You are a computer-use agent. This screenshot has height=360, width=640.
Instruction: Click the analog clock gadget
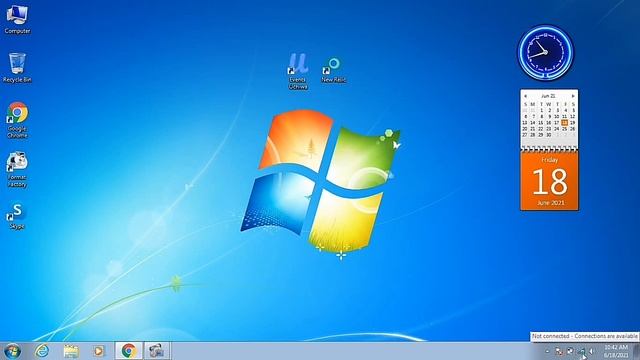coord(545,53)
